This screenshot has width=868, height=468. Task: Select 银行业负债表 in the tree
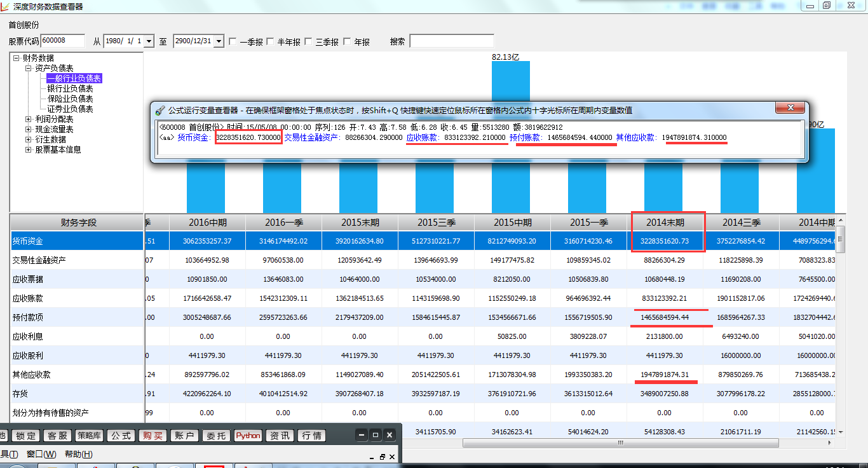click(x=70, y=88)
